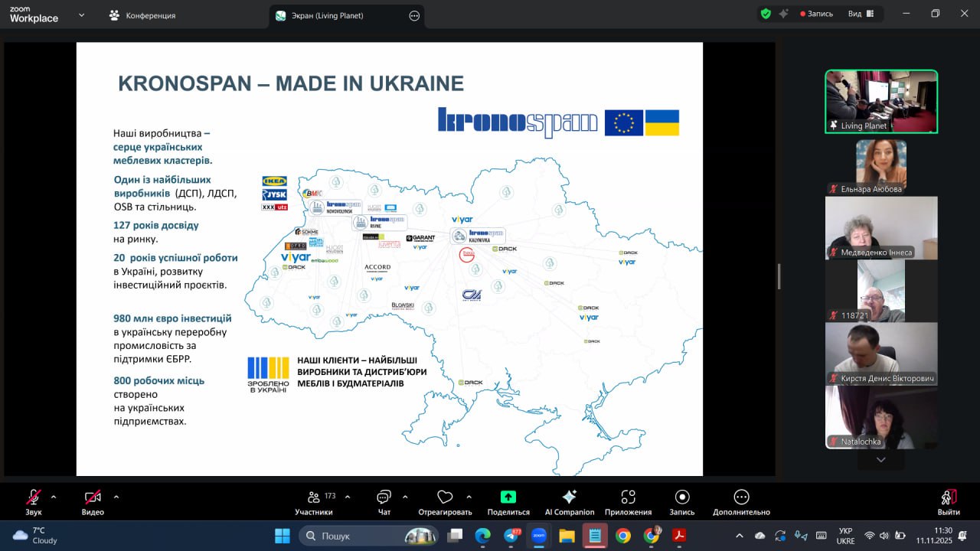Screen dimensions: 980x551
Task: Click the slide title KRONOSPAN – MADE IN UKRAINE
Action: click(291, 83)
